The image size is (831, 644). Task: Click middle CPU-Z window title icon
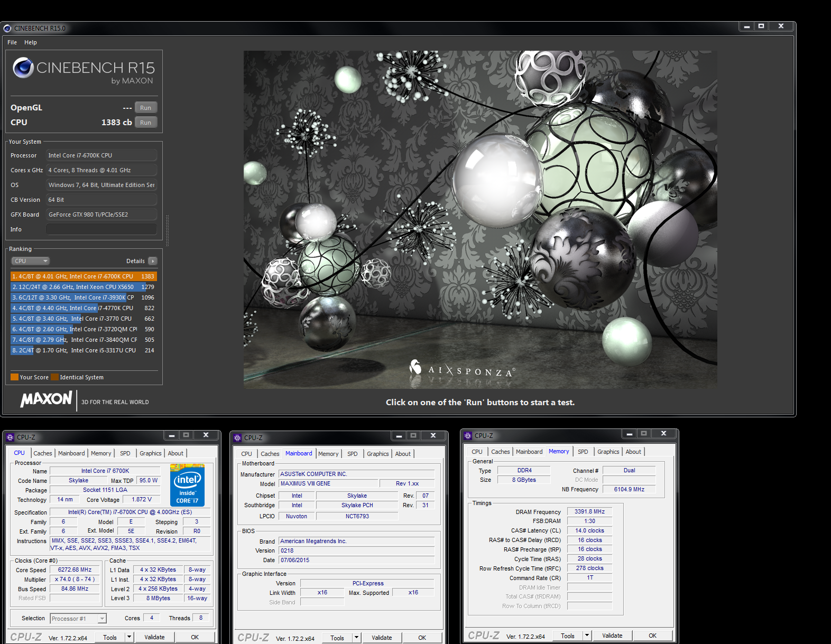click(x=237, y=438)
